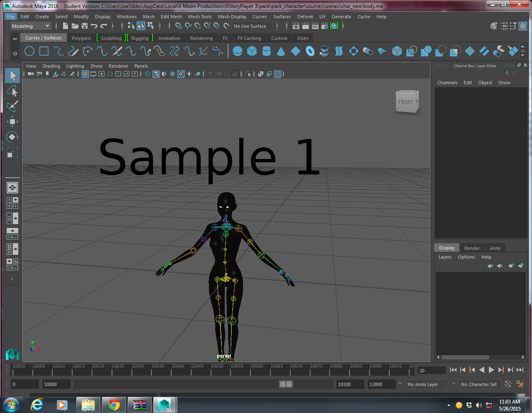This screenshot has height=413, width=532.
Task: Toggle textured display checker icon
Action: [181, 74]
